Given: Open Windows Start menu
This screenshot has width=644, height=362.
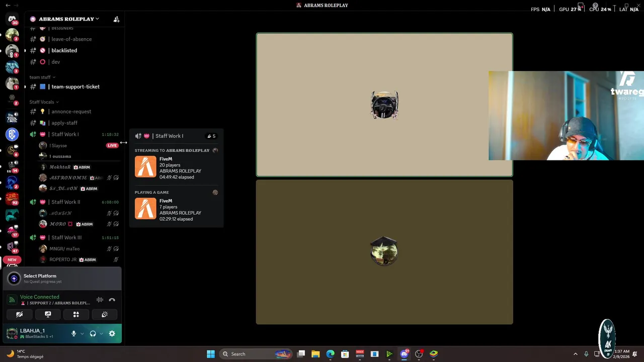Looking at the screenshot, I should 211,354.
